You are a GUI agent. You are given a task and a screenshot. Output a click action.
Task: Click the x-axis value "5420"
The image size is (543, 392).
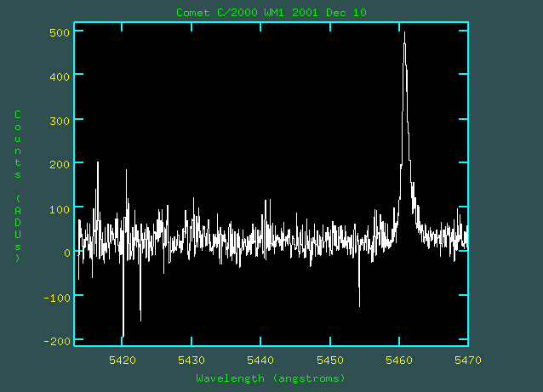click(x=123, y=361)
